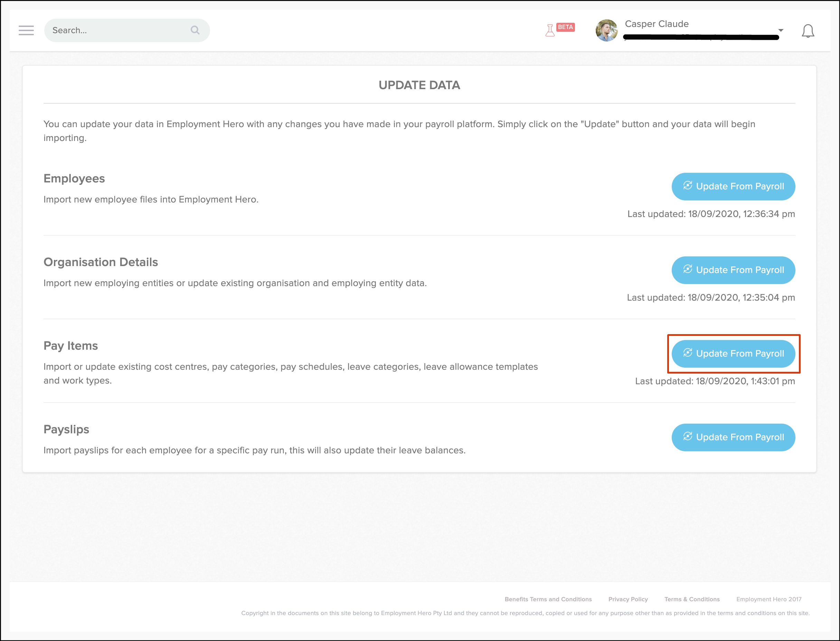This screenshot has height=641, width=840.
Task: Expand the user account dropdown arrow
Action: click(781, 30)
